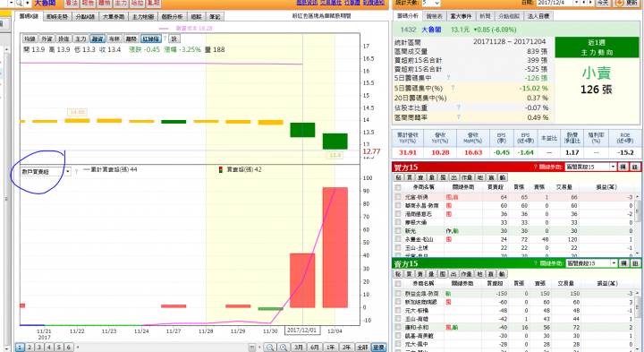The image size is (644, 352).
Task: Click the 國 filter button in 賣方15 toolbar
Action: click(x=443, y=274)
